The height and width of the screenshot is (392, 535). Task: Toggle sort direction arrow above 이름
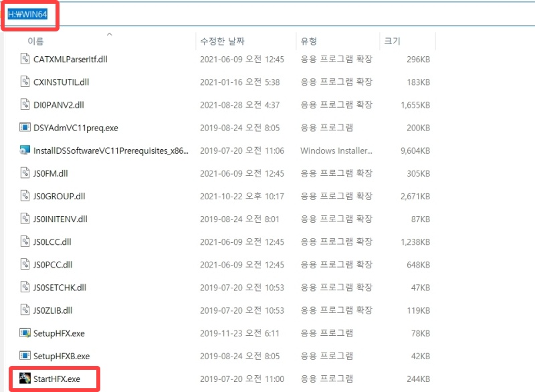[x=110, y=34]
